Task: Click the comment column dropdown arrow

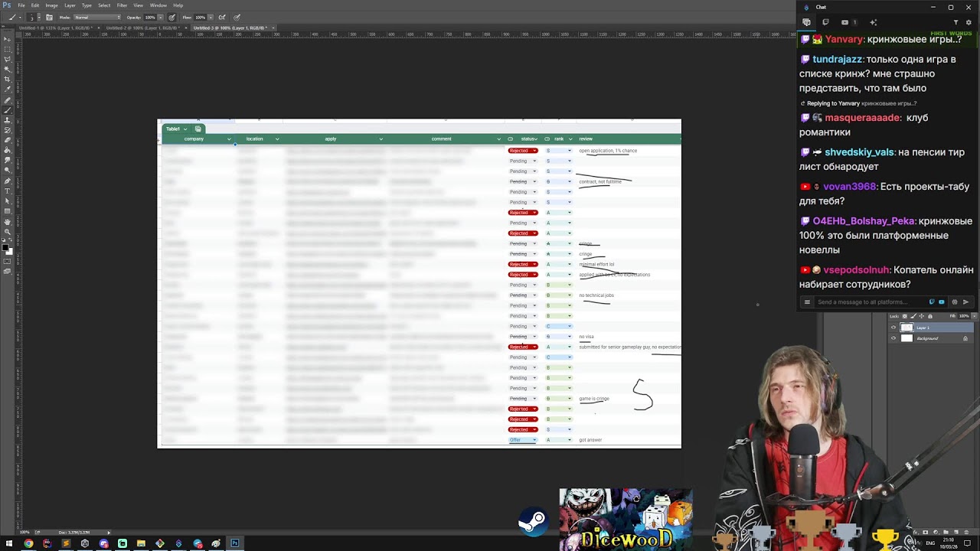Action: coord(498,139)
